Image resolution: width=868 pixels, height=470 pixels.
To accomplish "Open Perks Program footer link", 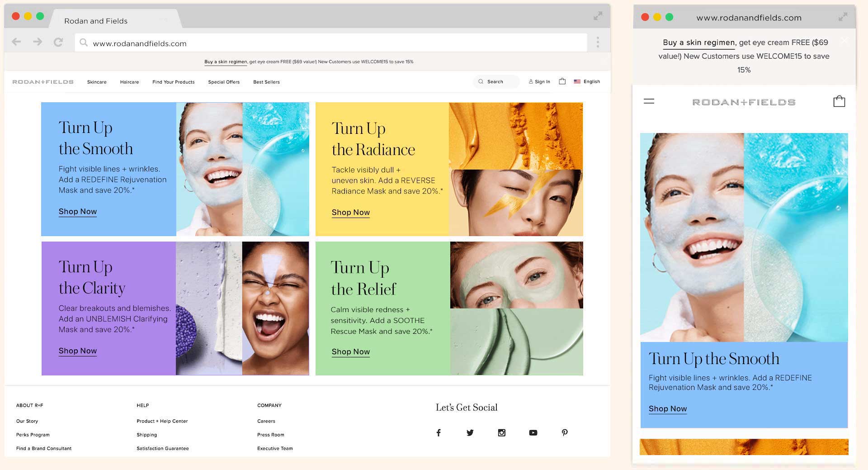I will 33,435.
